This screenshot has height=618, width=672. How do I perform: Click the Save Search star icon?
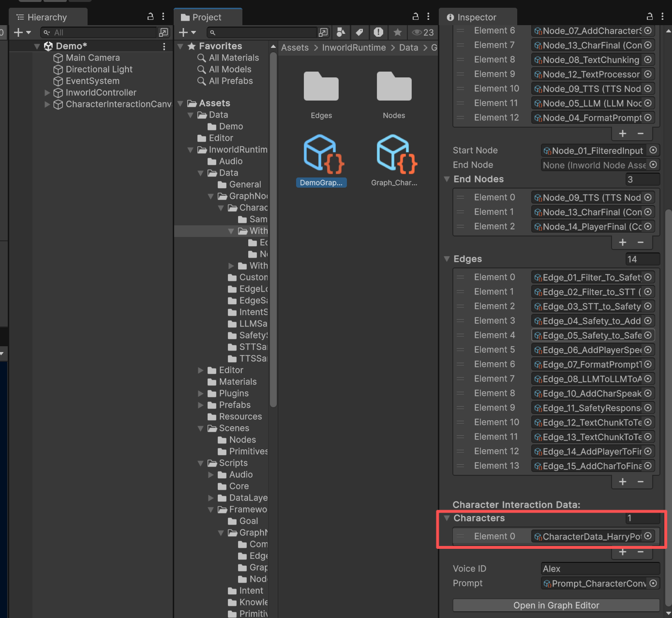[397, 32]
